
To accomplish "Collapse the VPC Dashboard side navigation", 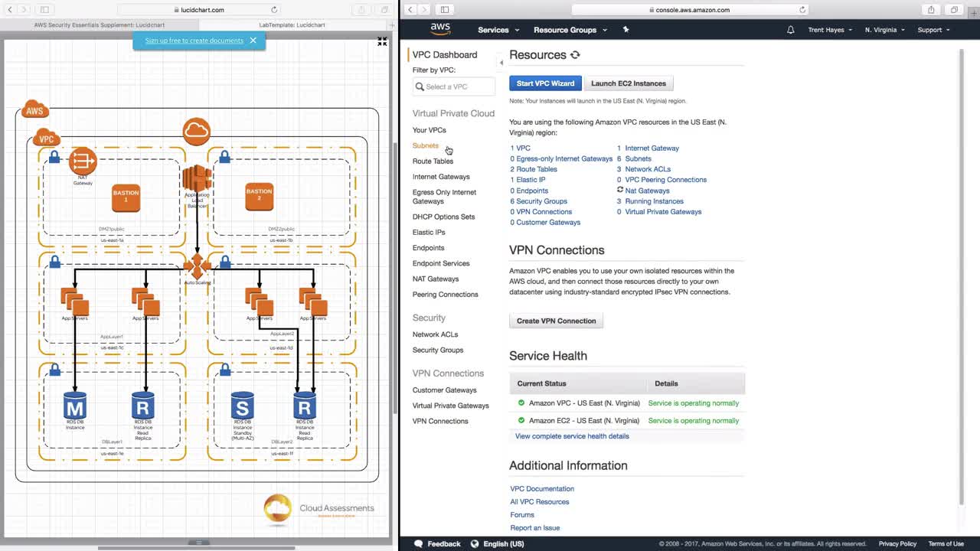I will (x=501, y=63).
